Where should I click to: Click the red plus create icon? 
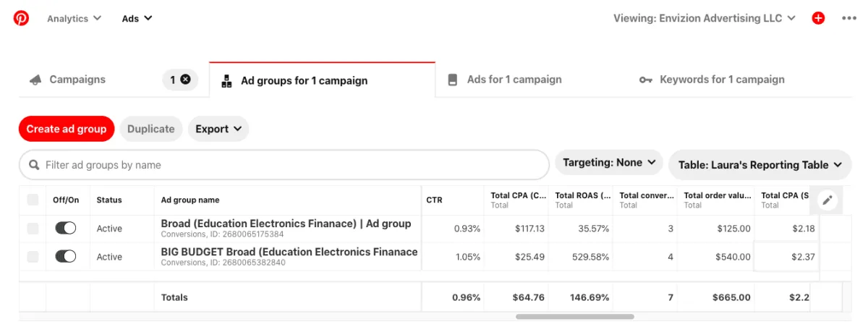[x=818, y=18]
